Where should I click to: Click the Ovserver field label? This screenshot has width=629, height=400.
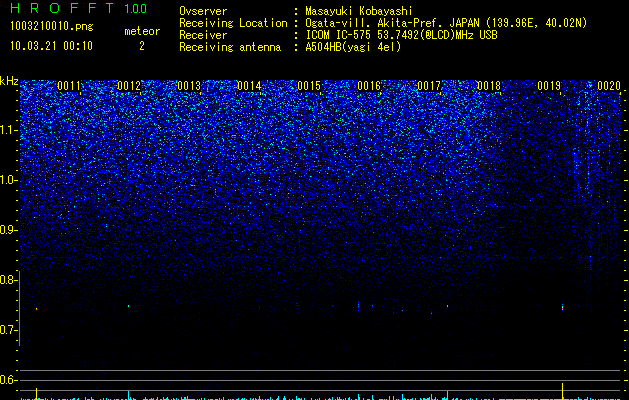[203, 11]
